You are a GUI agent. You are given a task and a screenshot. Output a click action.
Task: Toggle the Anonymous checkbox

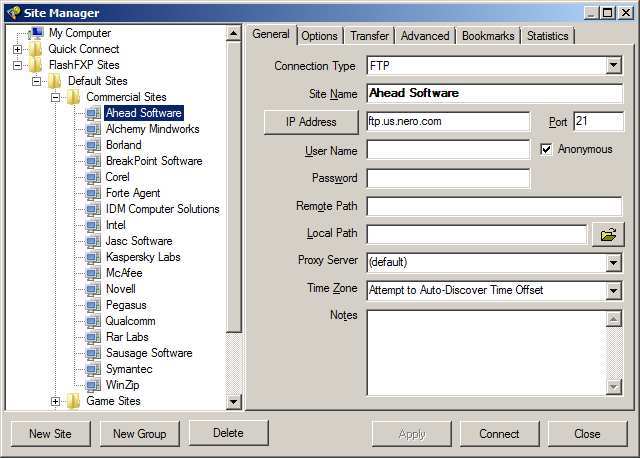(547, 149)
